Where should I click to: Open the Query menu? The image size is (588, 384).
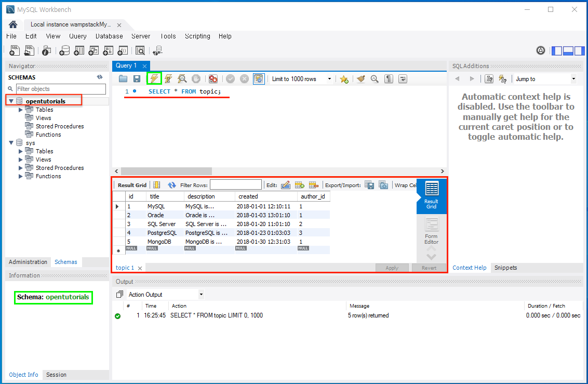pos(77,36)
